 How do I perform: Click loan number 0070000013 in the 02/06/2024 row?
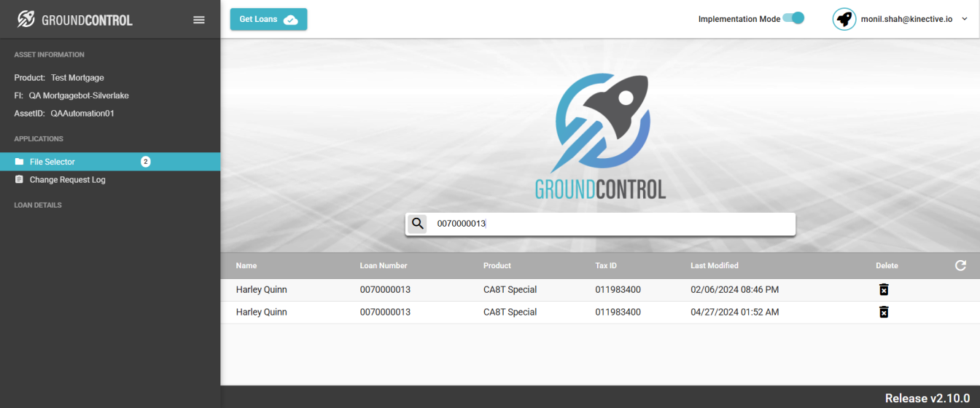click(385, 290)
